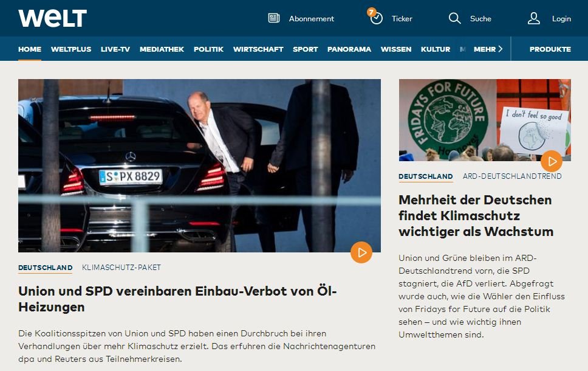Viewport: 588px width, 371px height.
Task: Play the Fridays for Future video
Action: [552, 161]
